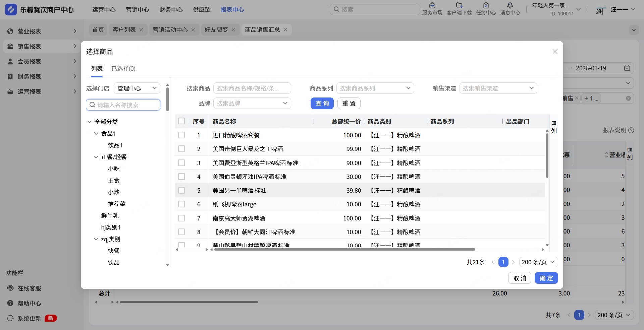Click the 在线客服 support icon in sidebar
This screenshot has height=330, width=644.
10,288
